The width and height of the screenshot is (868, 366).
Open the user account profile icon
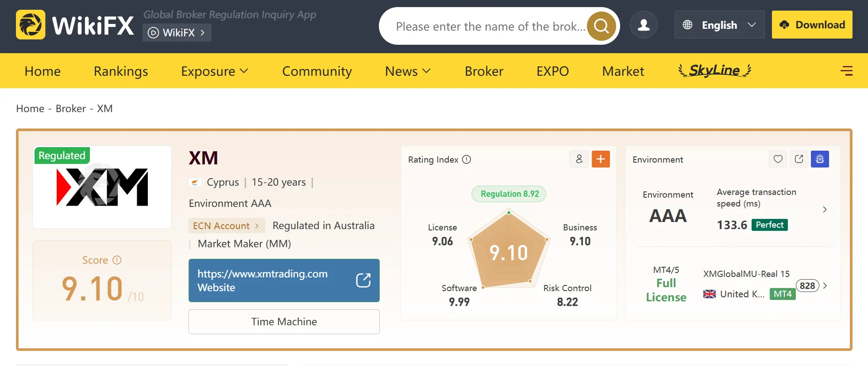pyautogui.click(x=644, y=25)
